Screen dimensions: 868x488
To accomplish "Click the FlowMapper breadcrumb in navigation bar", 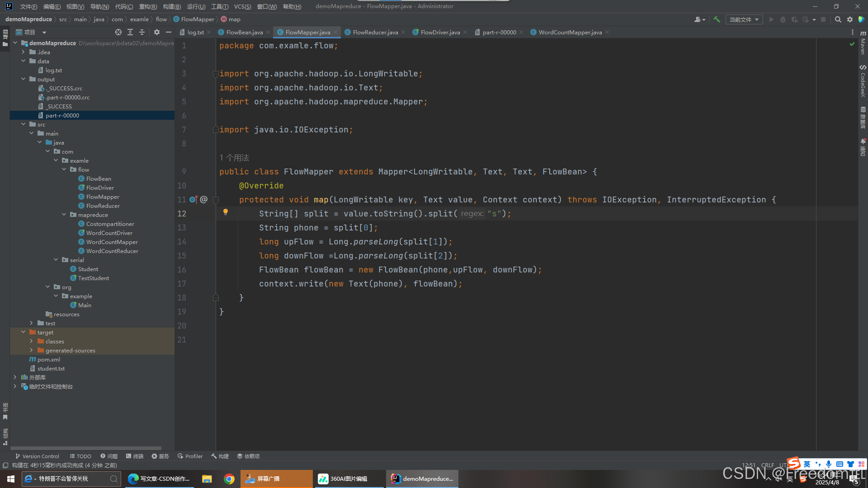I will click(x=197, y=19).
